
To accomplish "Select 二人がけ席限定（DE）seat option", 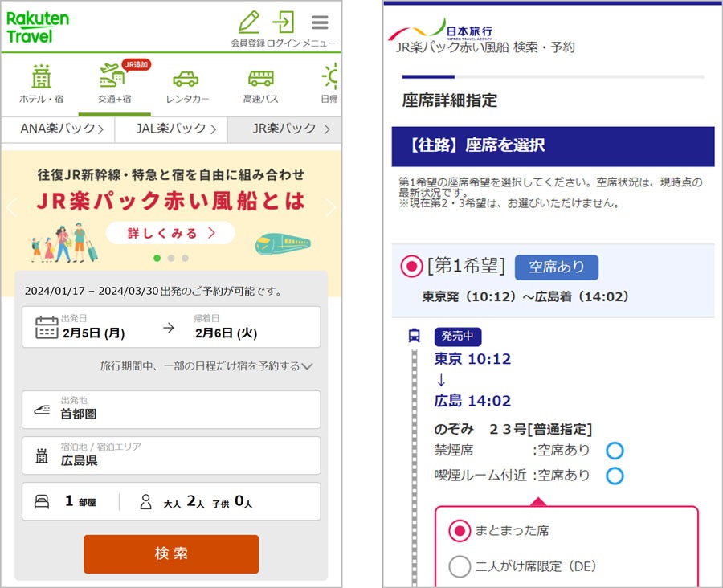I will 460,566.
